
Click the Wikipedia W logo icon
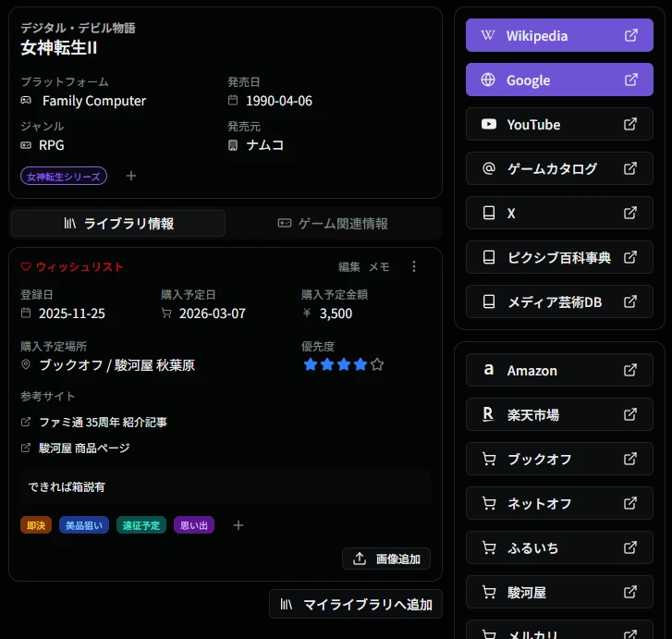click(x=488, y=35)
